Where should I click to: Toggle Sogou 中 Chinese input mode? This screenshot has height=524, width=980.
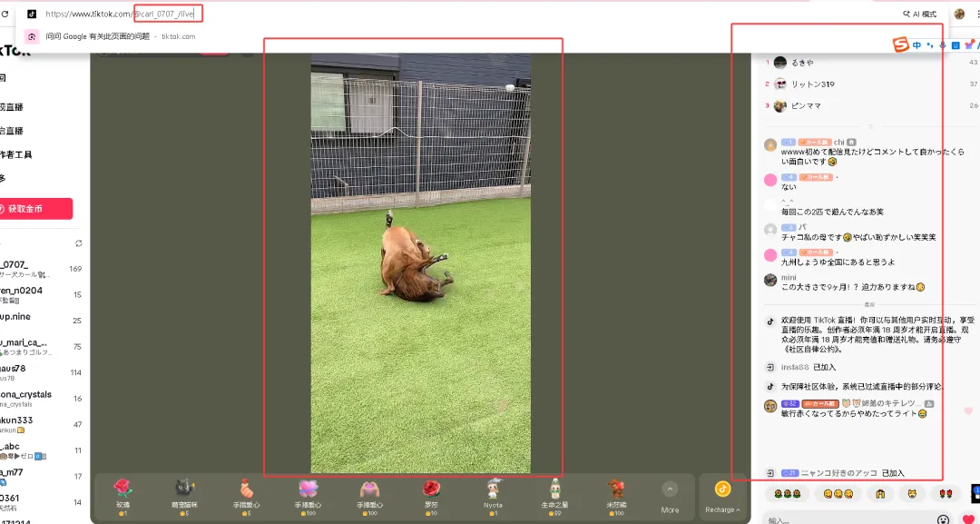tap(916, 45)
